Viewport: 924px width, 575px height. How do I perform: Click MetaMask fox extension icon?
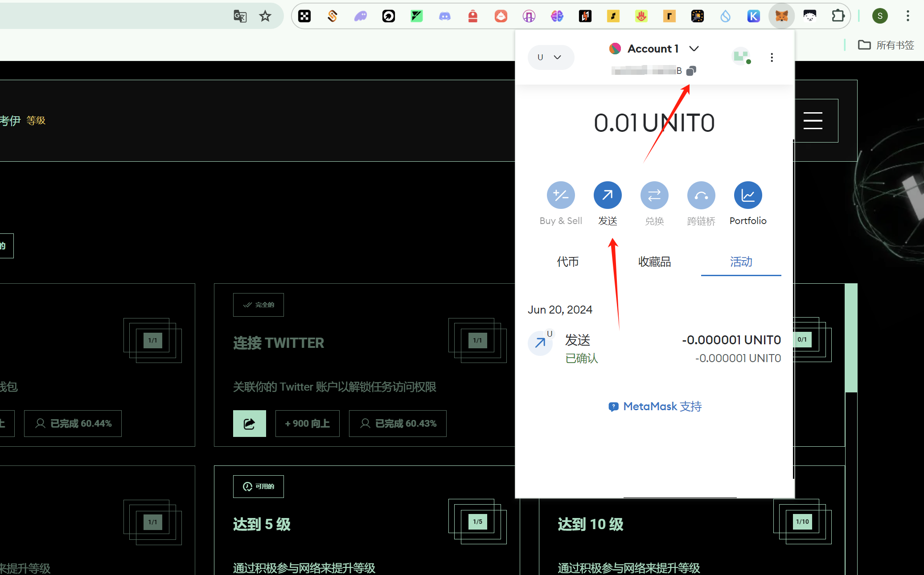pyautogui.click(x=781, y=16)
